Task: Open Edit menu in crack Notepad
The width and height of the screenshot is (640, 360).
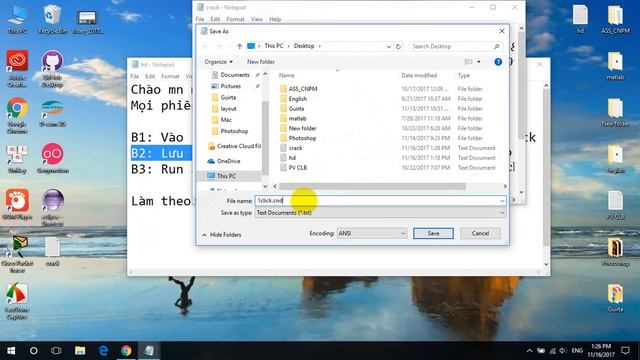Action: pos(215,19)
